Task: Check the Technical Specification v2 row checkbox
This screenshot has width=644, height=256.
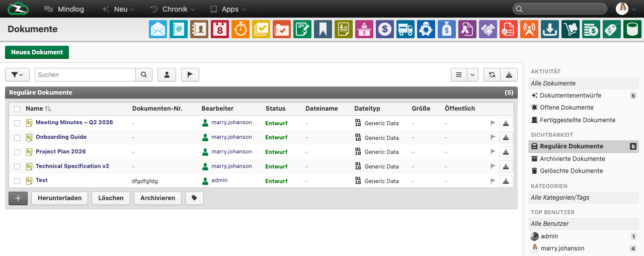Action: click(17, 166)
